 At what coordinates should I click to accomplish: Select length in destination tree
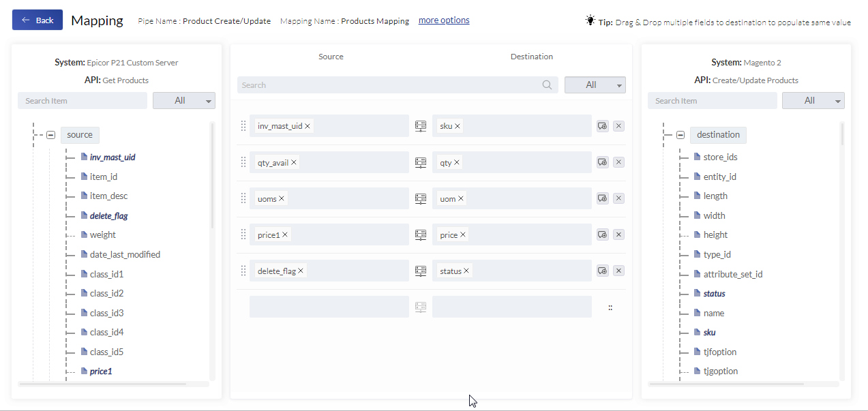(x=716, y=196)
